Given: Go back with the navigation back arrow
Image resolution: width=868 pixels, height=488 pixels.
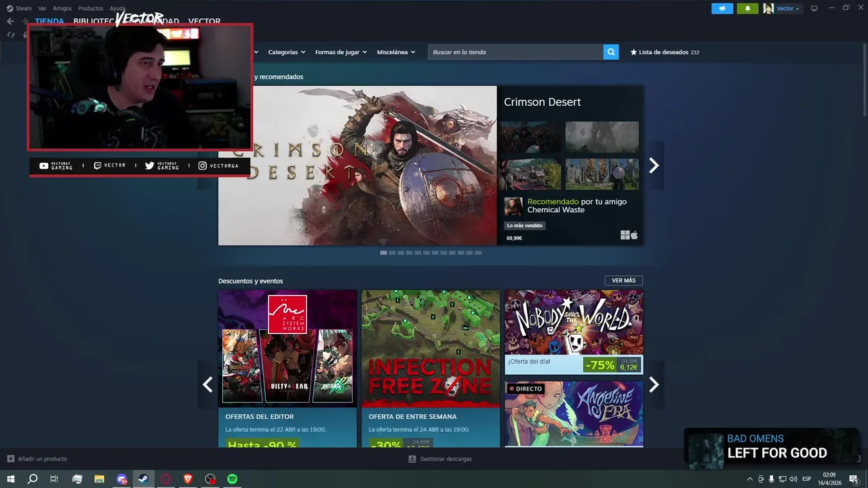Looking at the screenshot, I should (x=10, y=21).
